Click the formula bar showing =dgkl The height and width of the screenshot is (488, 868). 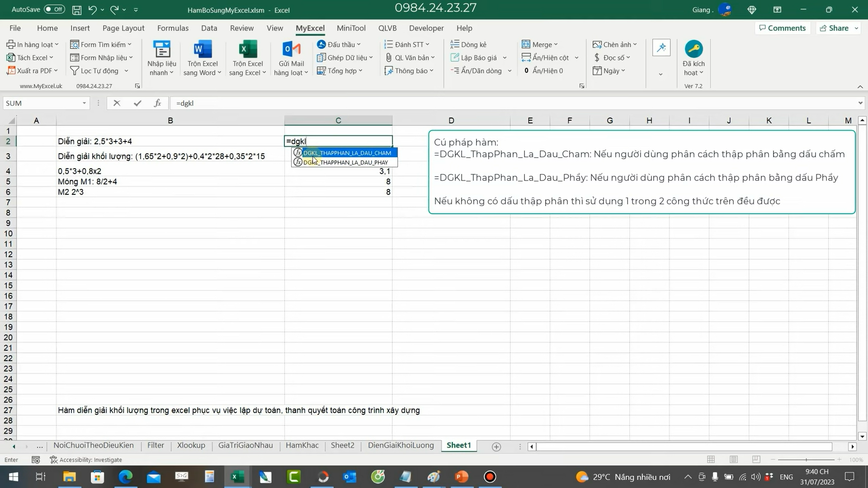(x=226, y=103)
